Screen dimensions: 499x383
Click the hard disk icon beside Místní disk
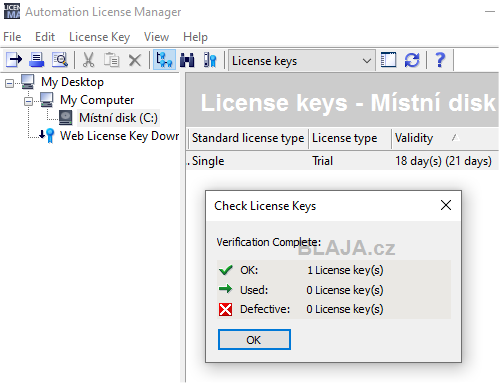[x=66, y=118]
